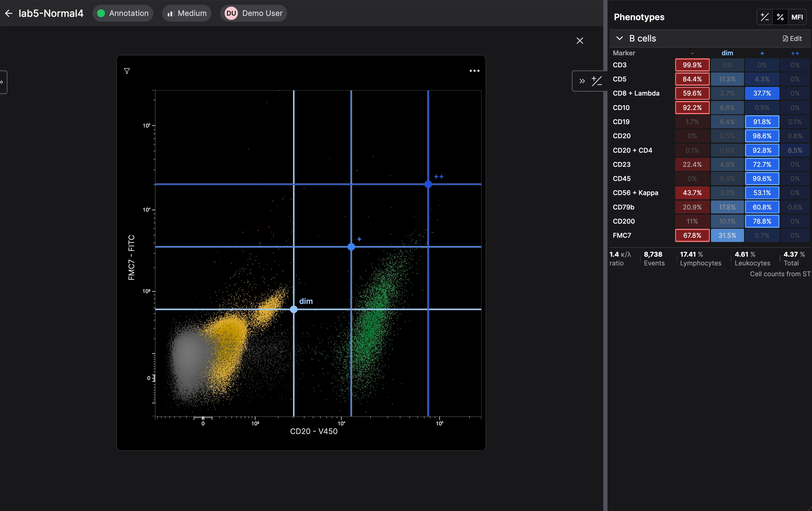The height and width of the screenshot is (511, 812).
Task: Select CD3 negative 99.9% cell
Action: [692, 65]
